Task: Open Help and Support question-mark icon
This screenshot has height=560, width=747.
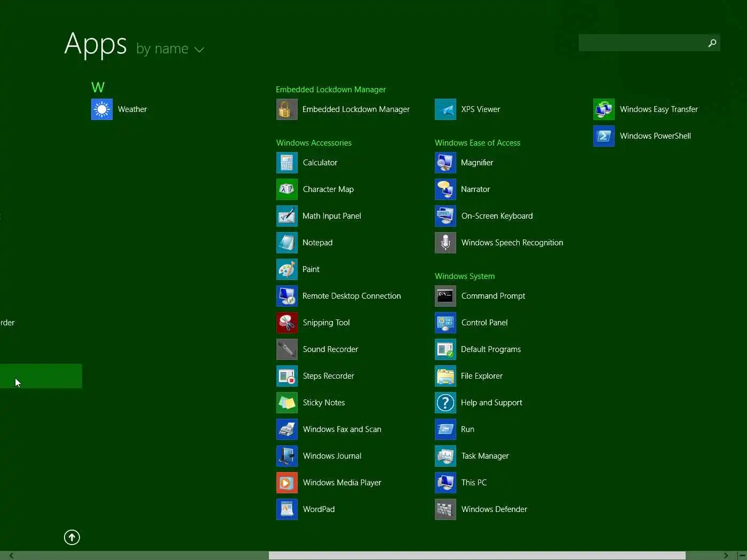Action: tap(446, 403)
